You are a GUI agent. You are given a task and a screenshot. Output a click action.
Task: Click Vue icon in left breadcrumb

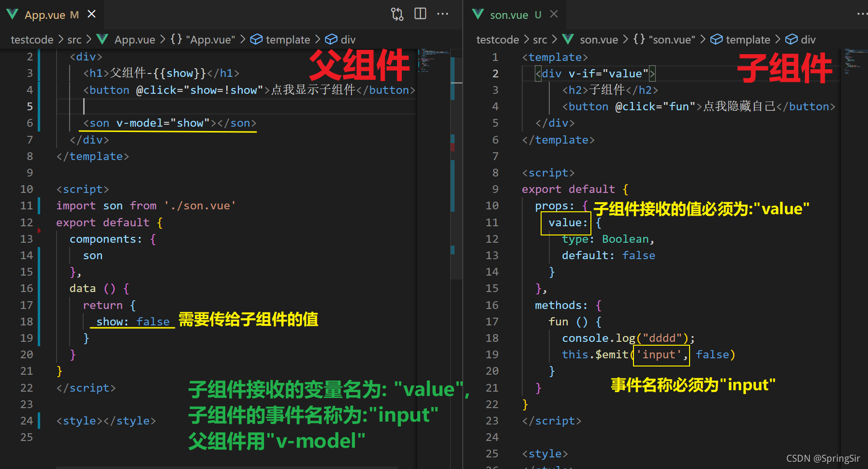102,39
